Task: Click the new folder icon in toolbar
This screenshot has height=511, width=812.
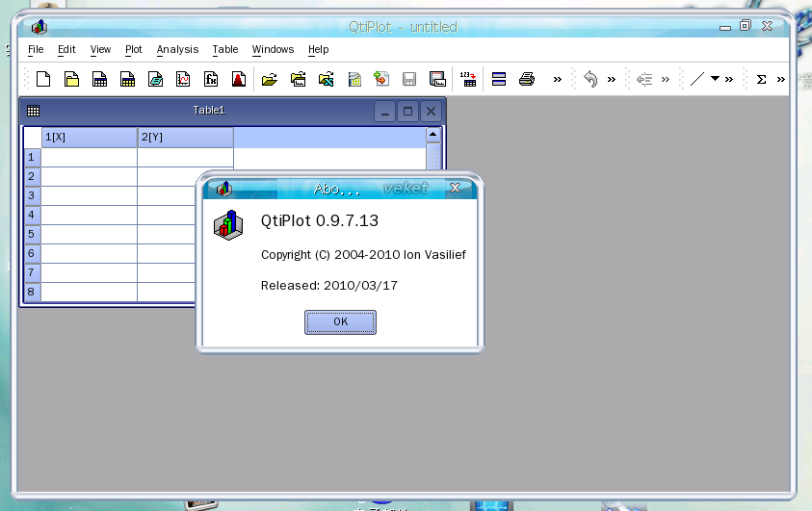Action: pyautogui.click(x=71, y=79)
